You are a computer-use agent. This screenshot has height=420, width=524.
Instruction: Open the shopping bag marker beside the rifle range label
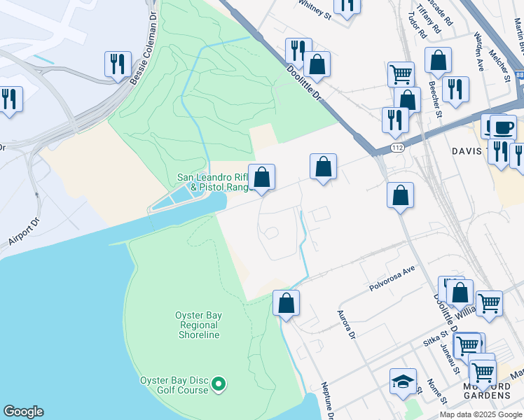pyautogui.click(x=261, y=178)
